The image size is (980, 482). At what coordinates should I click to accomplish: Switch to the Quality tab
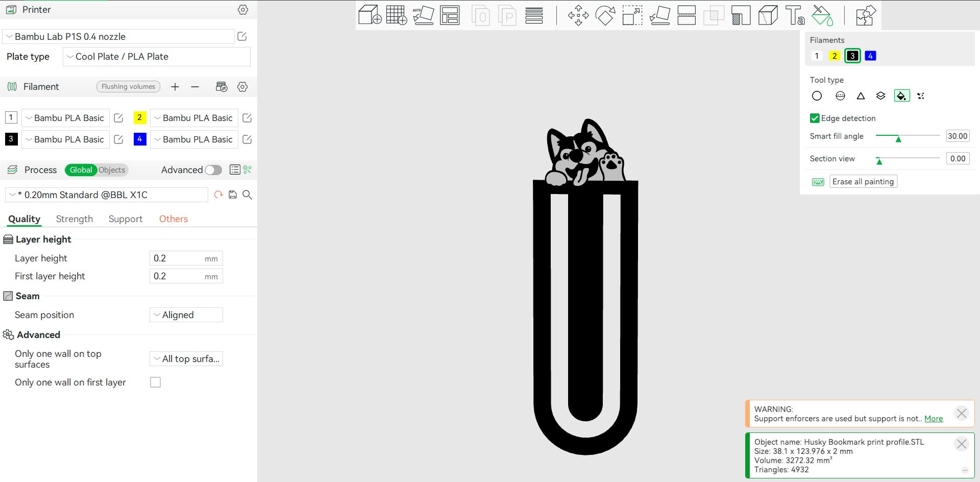(x=24, y=219)
